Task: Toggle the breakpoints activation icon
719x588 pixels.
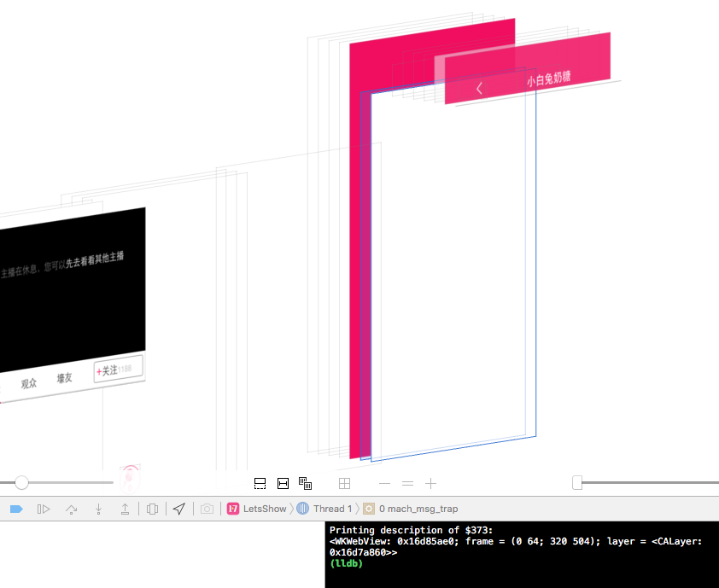Action: (16, 509)
